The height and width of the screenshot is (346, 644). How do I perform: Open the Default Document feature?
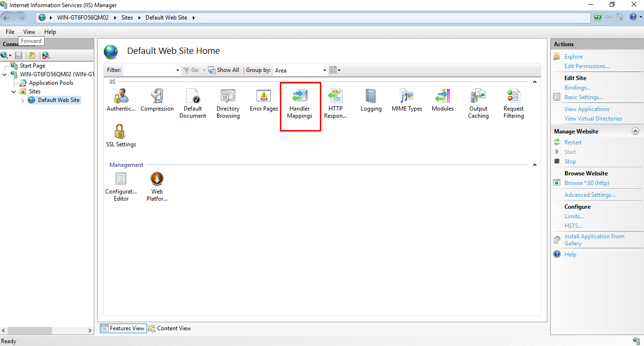[193, 103]
